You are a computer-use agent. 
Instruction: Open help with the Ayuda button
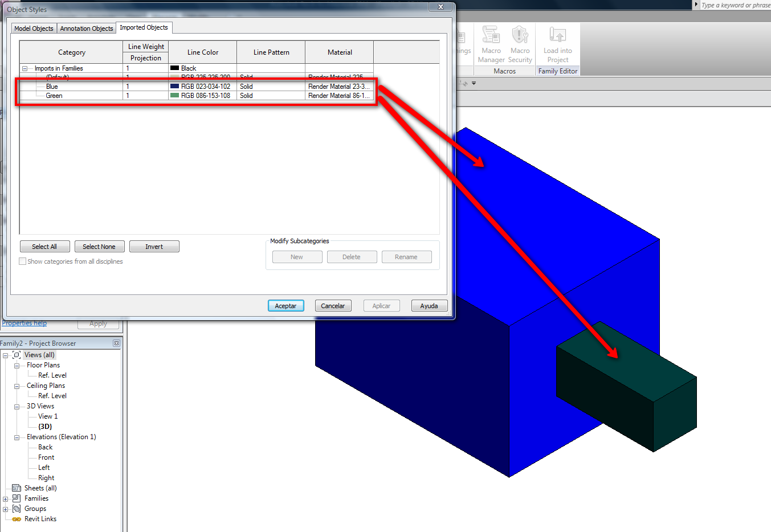click(429, 306)
